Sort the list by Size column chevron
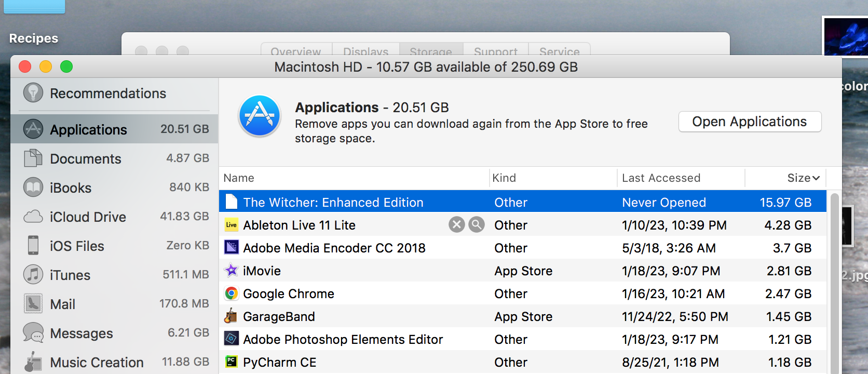This screenshot has width=868, height=374. tap(816, 178)
